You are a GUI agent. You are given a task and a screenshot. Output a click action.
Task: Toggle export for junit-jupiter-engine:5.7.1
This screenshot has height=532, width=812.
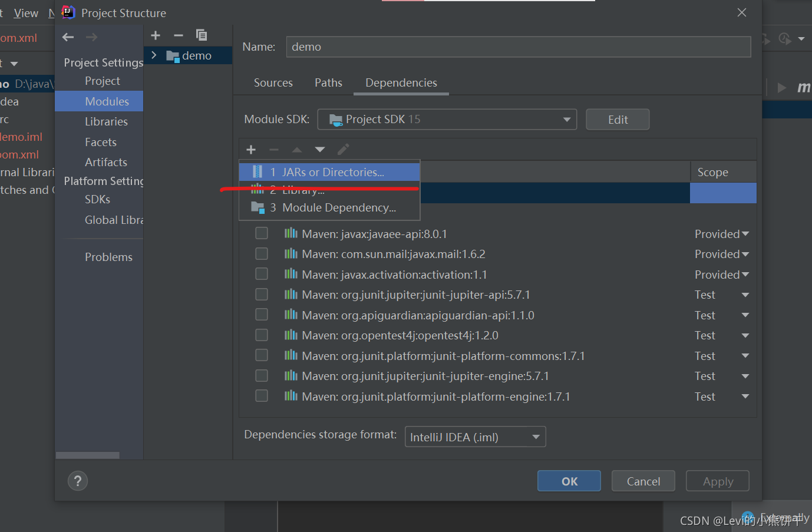pos(262,375)
